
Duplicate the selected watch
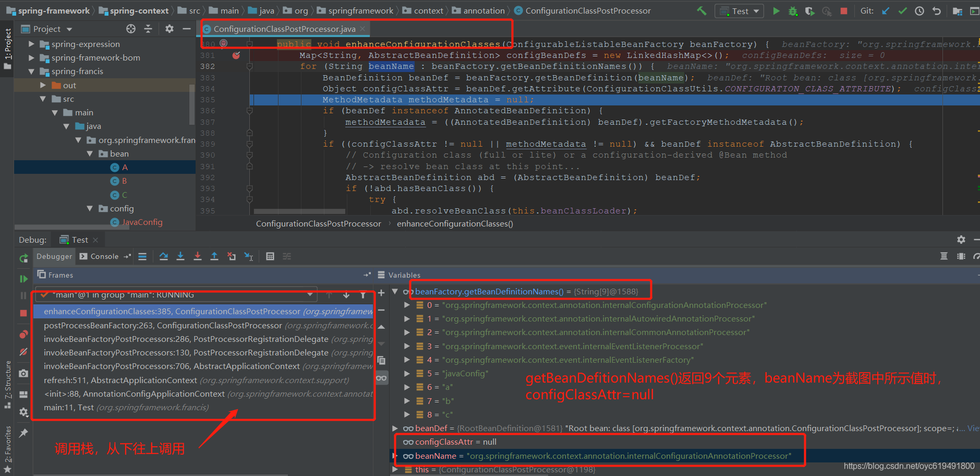point(381,360)
